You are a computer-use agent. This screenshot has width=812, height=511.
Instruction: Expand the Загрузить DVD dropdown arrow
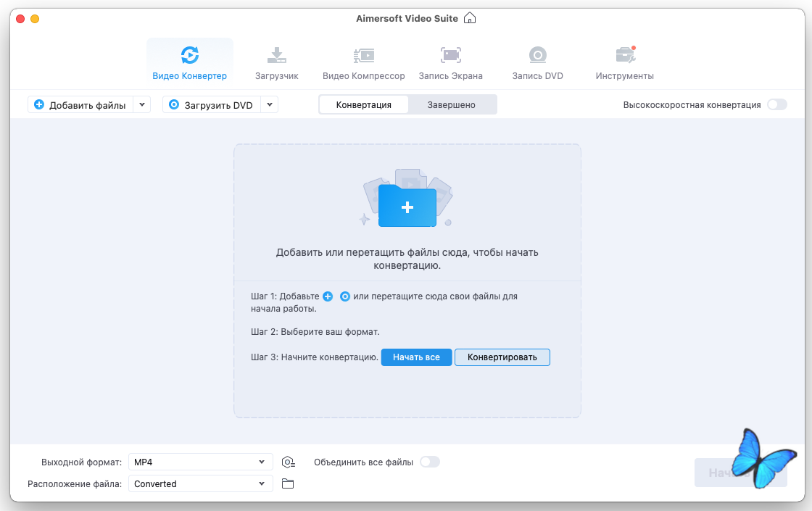tap(270, 105)
